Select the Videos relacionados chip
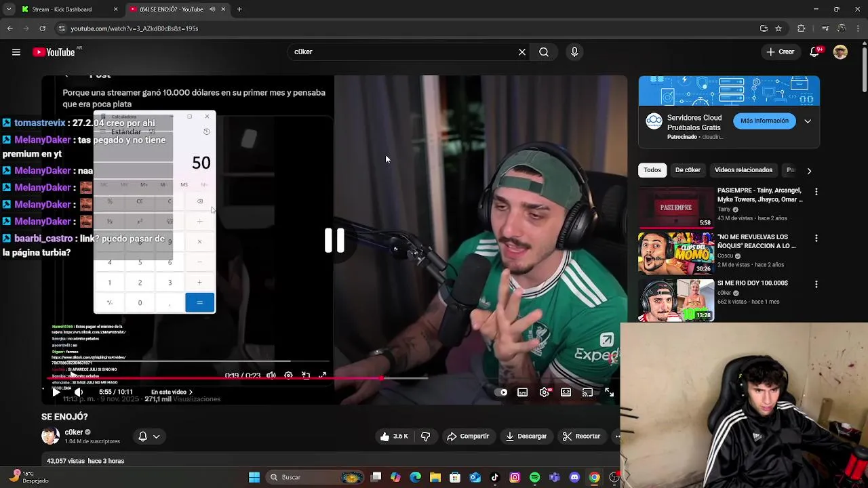This screenshot has height=488, width=868. [x=743, y=170]
